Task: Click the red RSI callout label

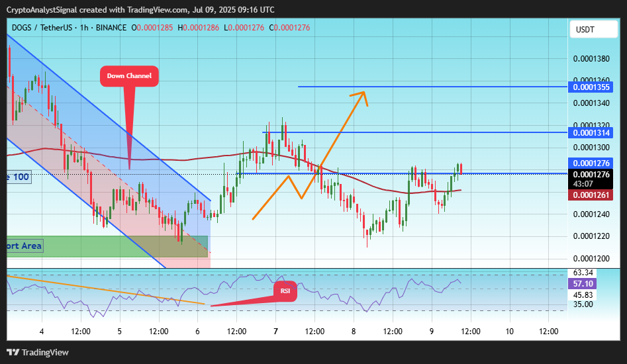Action: tap(285, 291)
